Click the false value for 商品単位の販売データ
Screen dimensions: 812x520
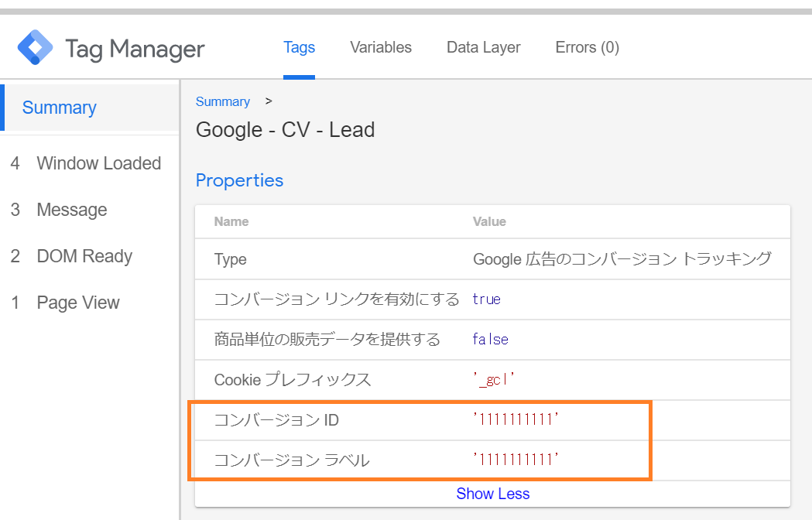click(x=490, y=340)
